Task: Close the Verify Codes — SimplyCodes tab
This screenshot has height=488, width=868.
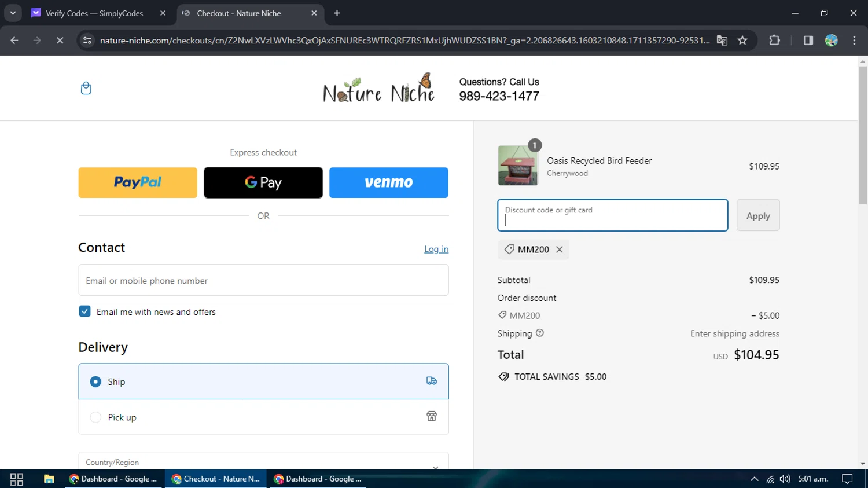Action: tap(163, 13)
